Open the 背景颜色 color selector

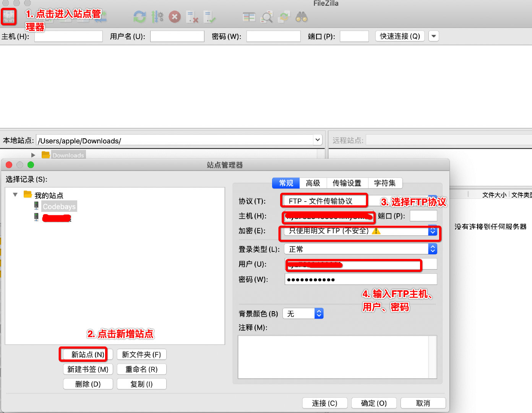click(x=319, y=313)
